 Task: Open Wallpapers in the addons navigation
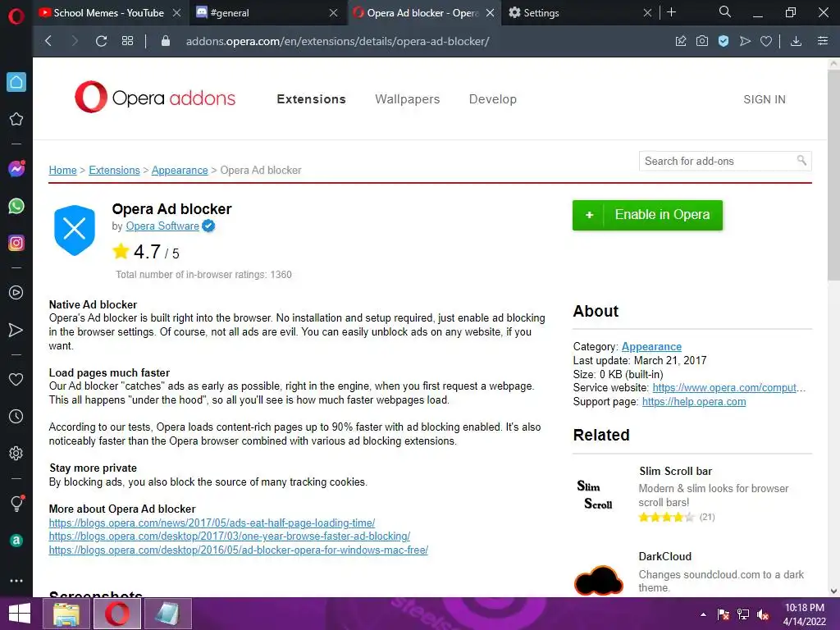407,99
